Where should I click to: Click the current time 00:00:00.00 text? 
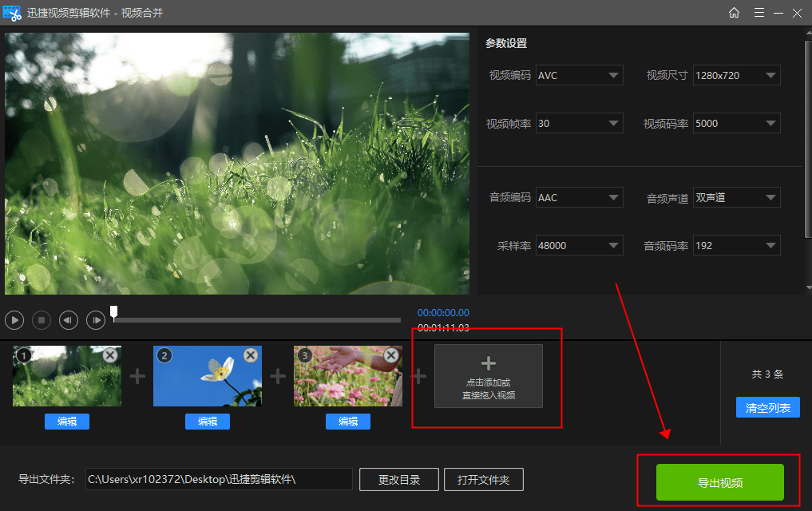click(443, 313)
